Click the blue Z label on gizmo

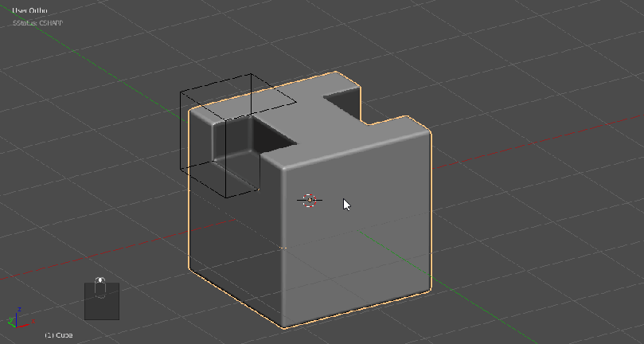(19, 308)
